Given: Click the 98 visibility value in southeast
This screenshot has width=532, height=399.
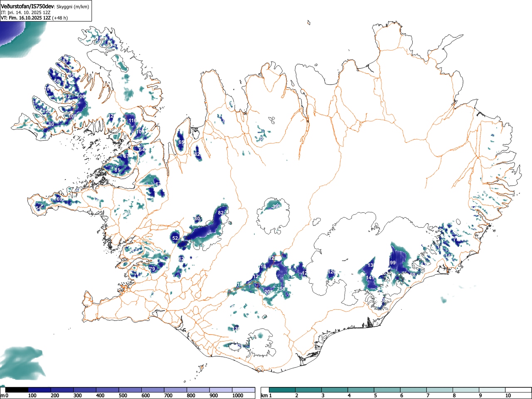Looking at the screenshot, I should tap(413, 275).
